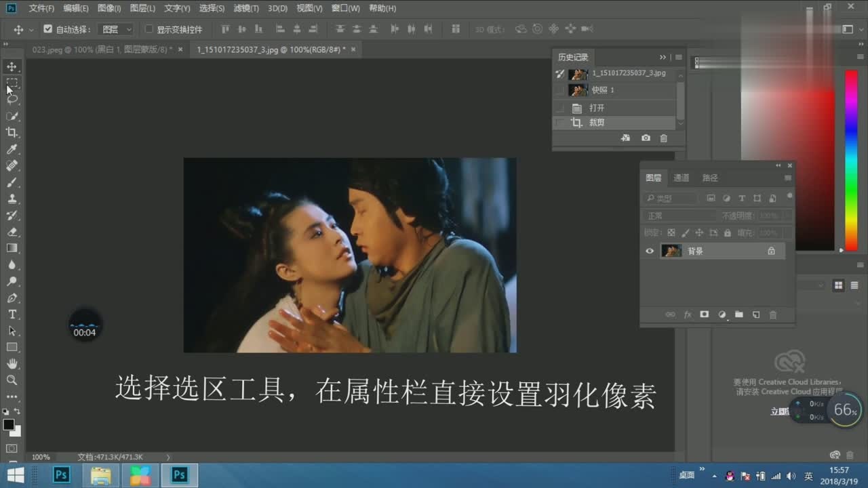Toggle lock all button in lock row
The height and width of the screenshot is (488, 868).
point(727,232)
